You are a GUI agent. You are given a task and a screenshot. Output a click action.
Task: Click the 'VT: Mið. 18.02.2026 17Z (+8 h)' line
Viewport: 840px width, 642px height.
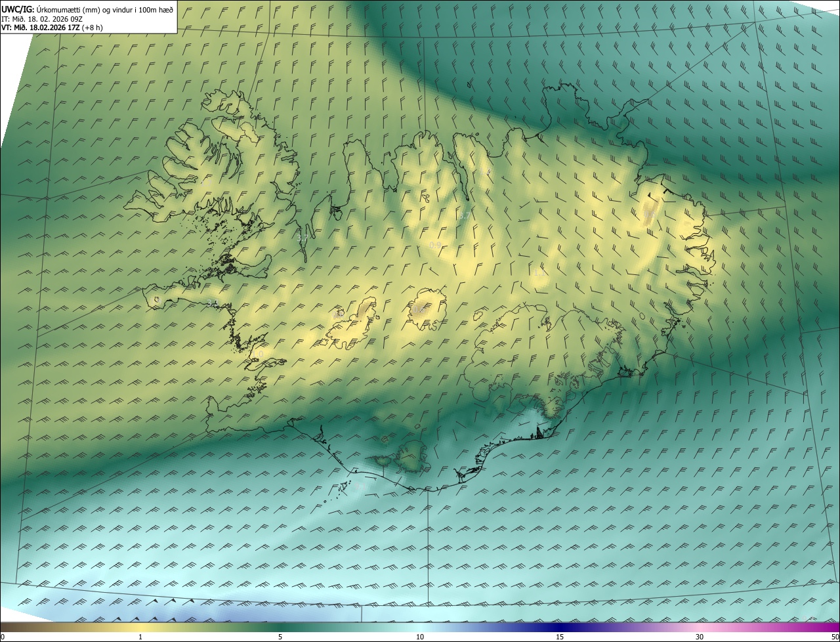coord(52,28)
